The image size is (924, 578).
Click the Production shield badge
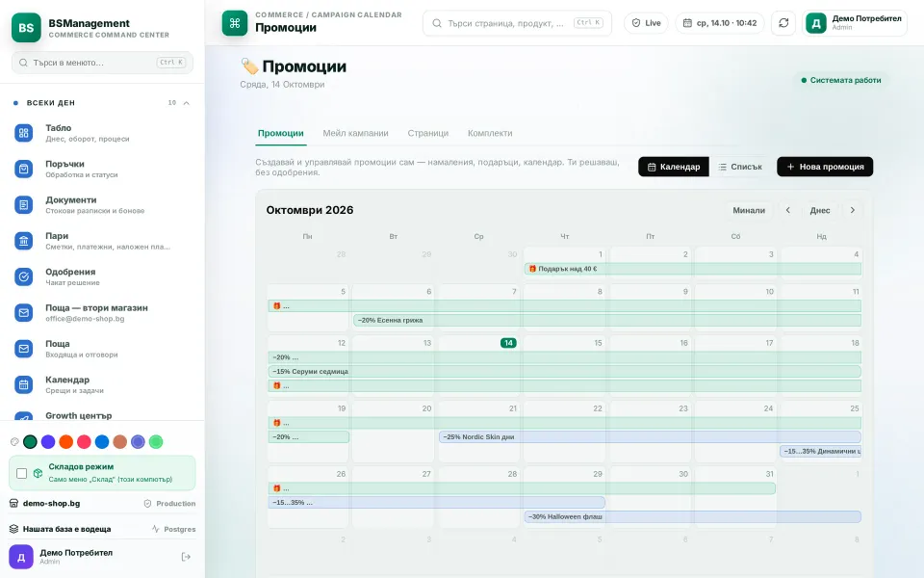[x=169, y=503]
